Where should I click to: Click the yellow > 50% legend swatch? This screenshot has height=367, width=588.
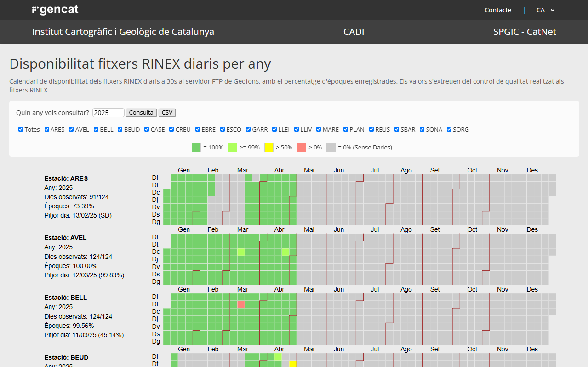point(269,147)
